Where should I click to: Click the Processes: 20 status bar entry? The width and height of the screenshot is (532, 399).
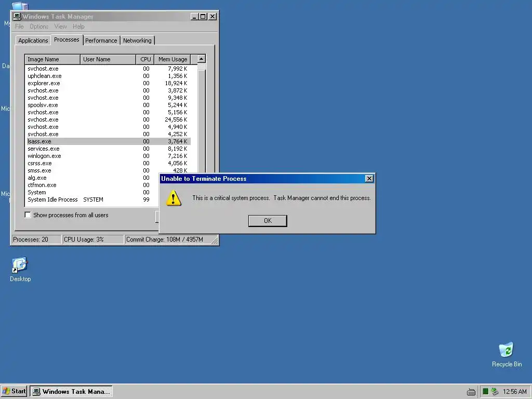(37, 240)
